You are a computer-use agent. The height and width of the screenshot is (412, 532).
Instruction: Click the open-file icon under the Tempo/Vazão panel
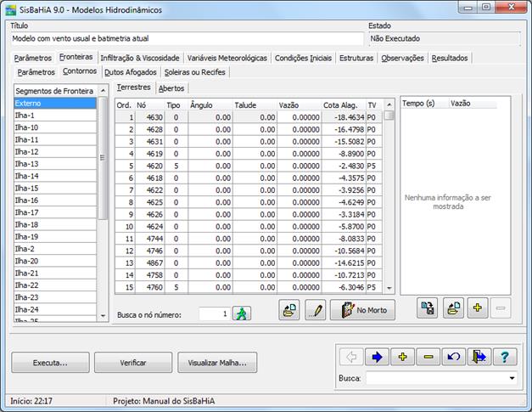pyautogui.click(x=453, y=308)
